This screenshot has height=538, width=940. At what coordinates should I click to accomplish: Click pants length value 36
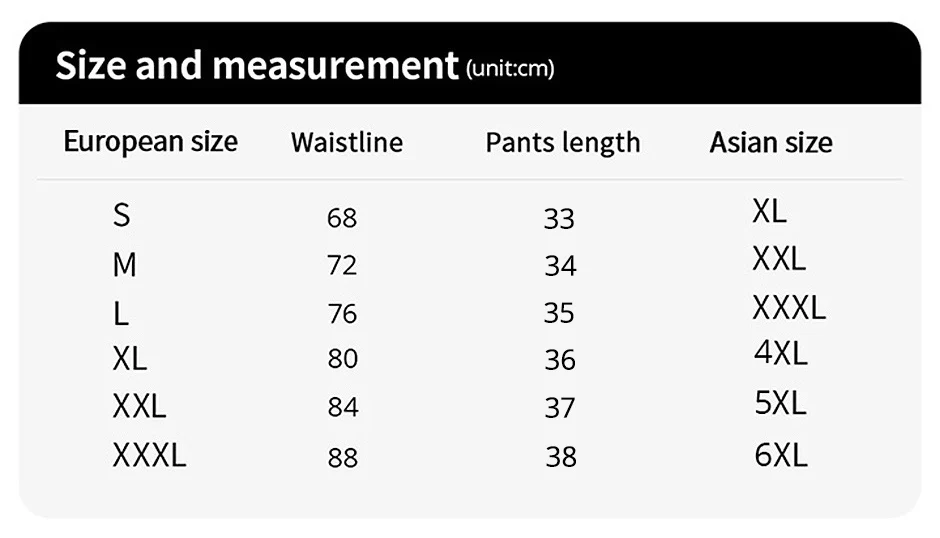tap(560, 359)
